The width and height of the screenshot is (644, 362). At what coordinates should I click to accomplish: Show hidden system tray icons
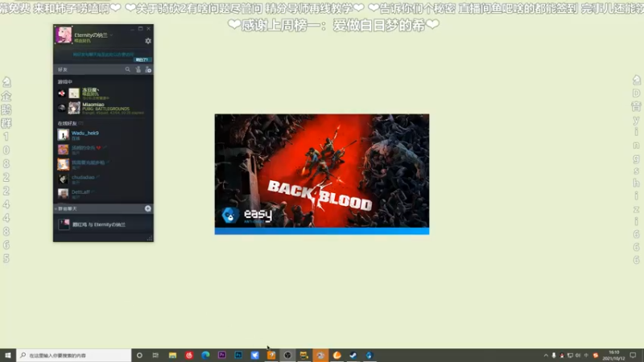coord(546,356)
